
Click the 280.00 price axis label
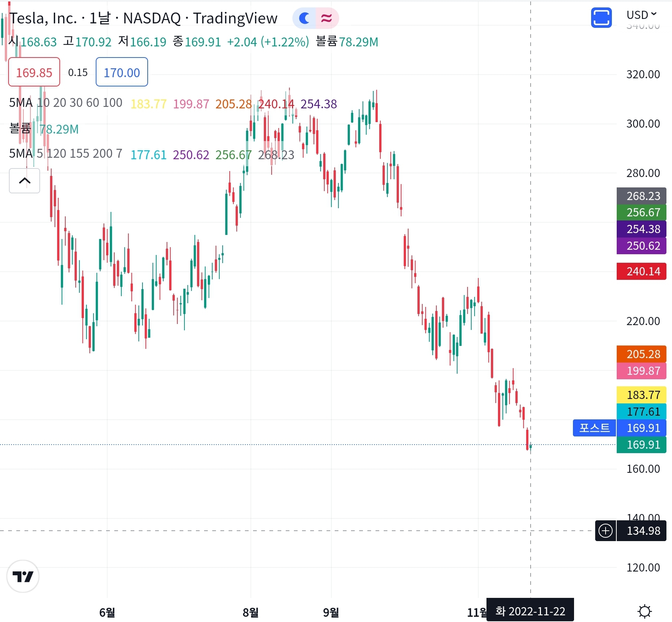643,173
